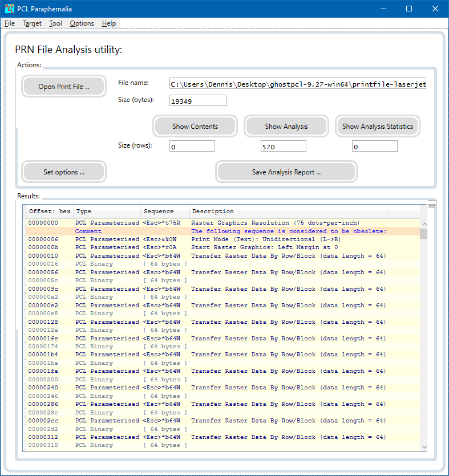Select row with offset 000001b4
The height and width of the screenshot is (476, 449).
(x=223, y=355)
